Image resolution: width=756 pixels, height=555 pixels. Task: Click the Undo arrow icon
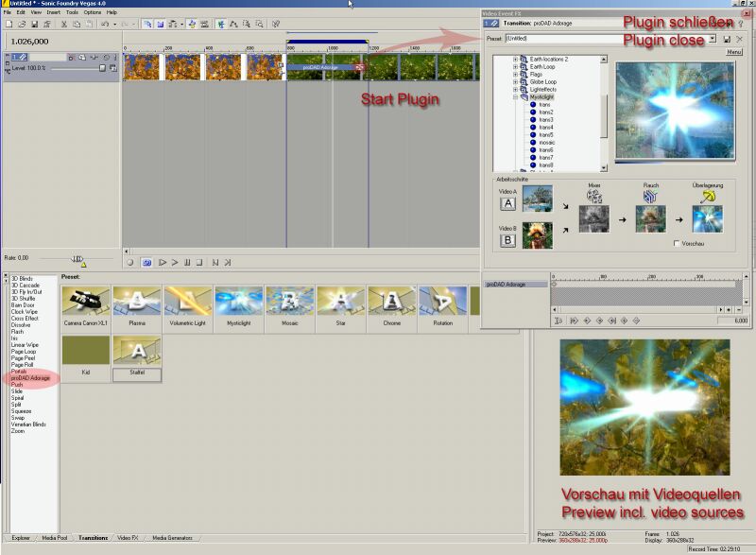point(106,24)
